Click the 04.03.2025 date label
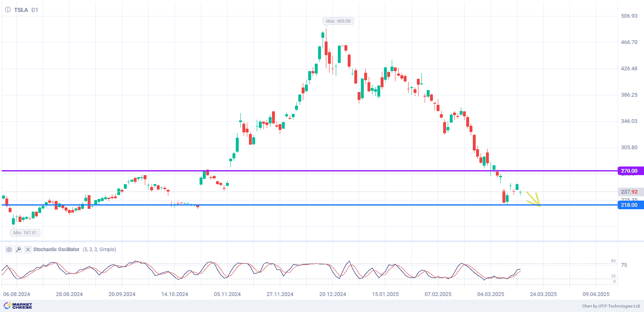Viewport: 644px width, 312px height. tap(491, 294)
